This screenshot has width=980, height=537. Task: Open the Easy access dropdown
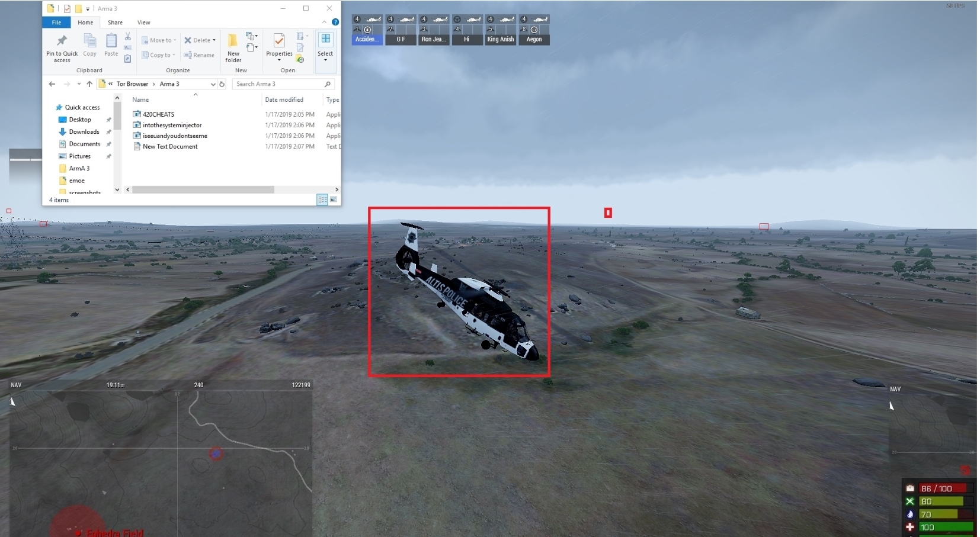tap(252, 47)
